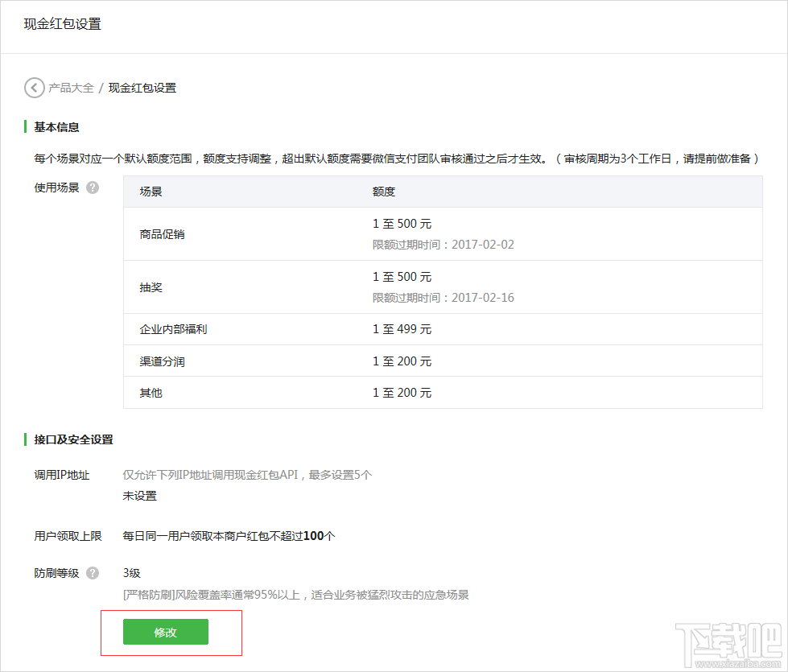Click the circled arrow before 产品大全 breadcrumb
This screenshot has width=788, height=672.
pyautogui.click(x=34, y=88)
